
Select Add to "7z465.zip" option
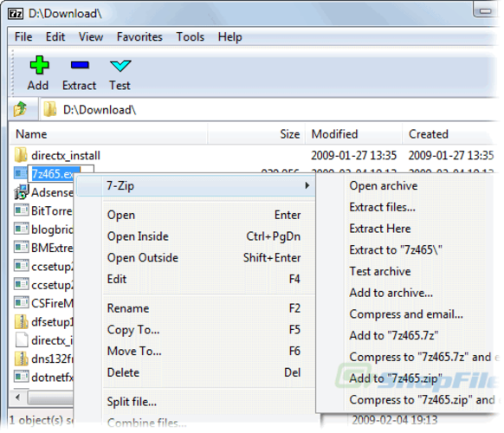tap(396, 378)
